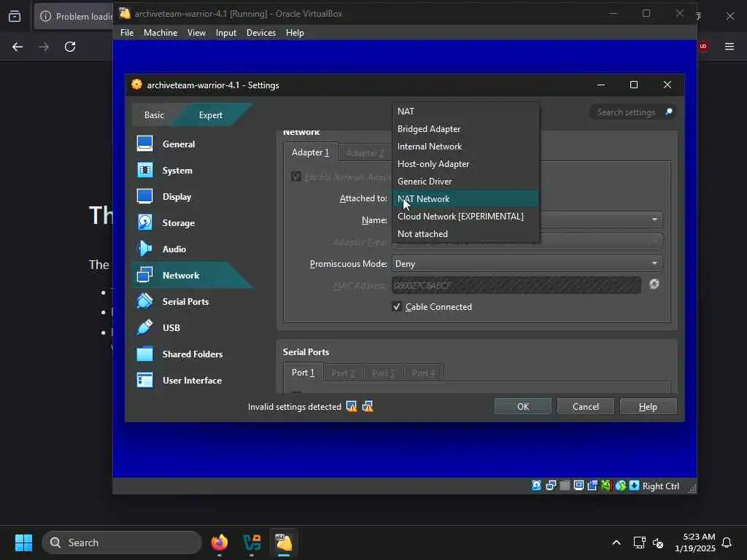Open the Shared Folders settings category

click(x=192, y=354)
